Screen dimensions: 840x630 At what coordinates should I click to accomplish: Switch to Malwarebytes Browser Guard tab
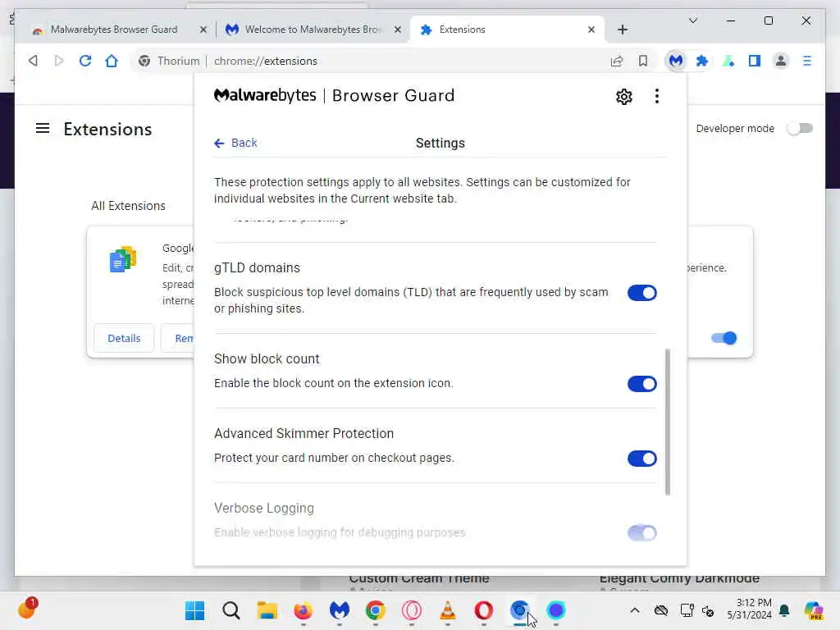click(114, 30)
